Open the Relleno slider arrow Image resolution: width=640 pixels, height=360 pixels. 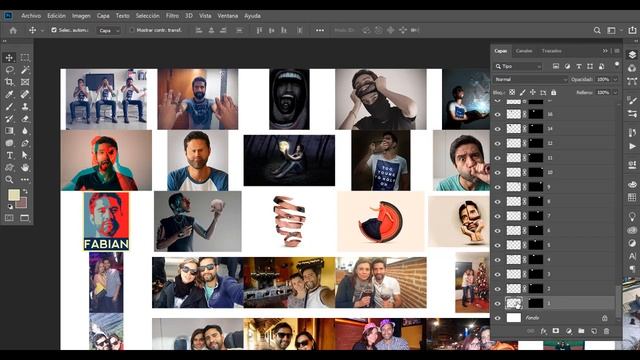point(615,93)
